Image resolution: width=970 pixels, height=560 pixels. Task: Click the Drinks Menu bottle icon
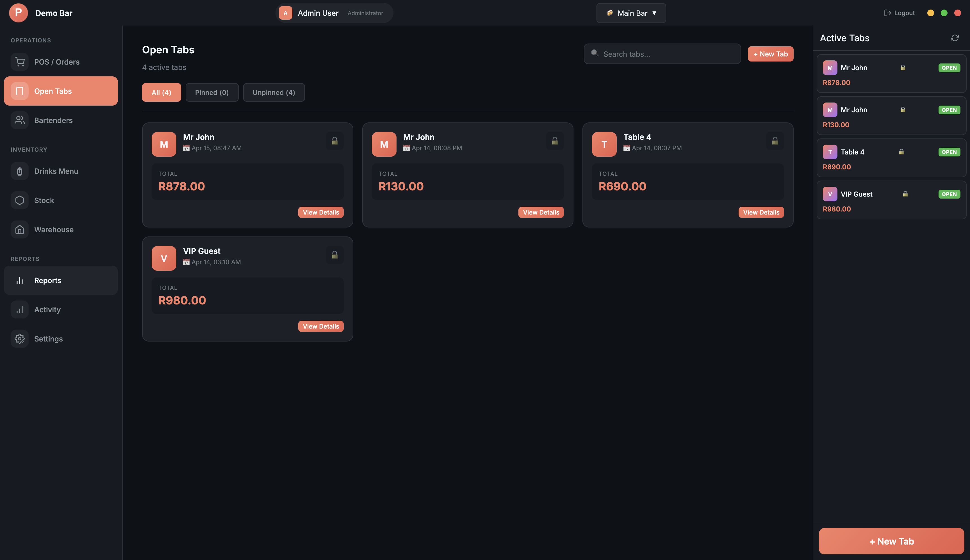point(19,171)
